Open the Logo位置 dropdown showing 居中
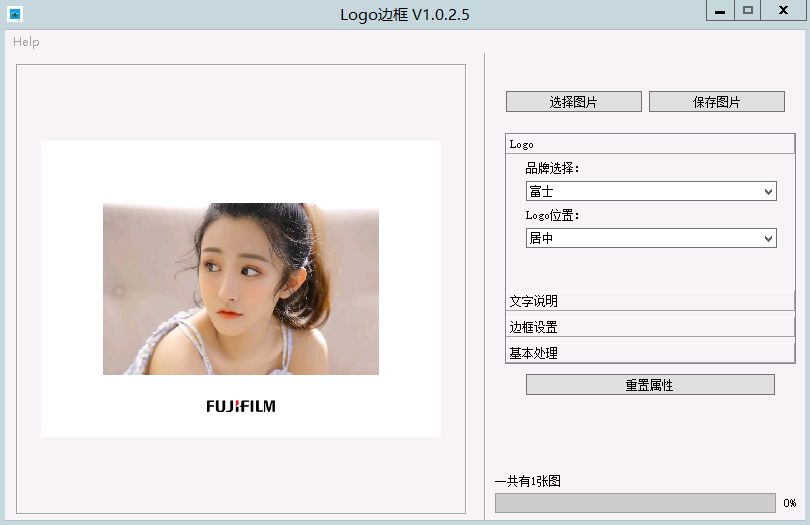The width and height of the screenshot is (810, 525). 651,238
